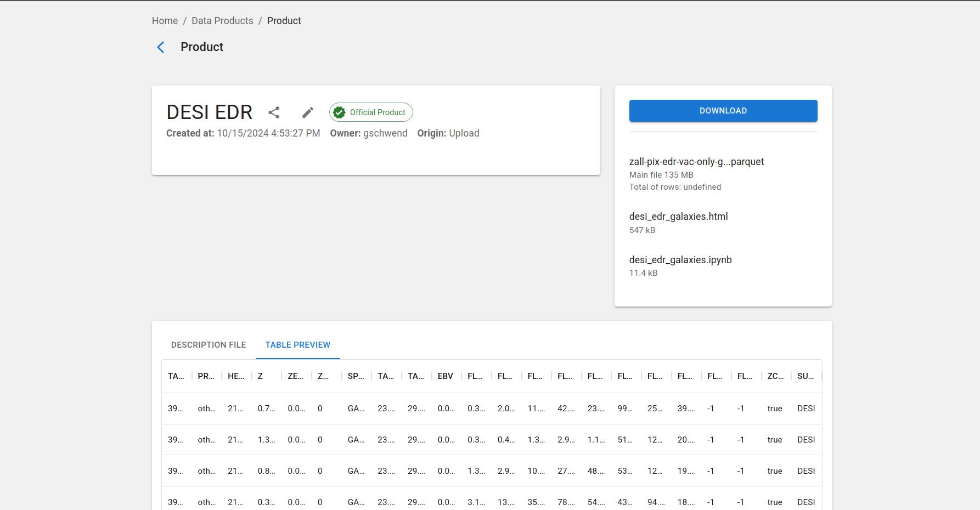Click the cell showing 42....
This screenshot has height=510, width=980.
(566, 409)
